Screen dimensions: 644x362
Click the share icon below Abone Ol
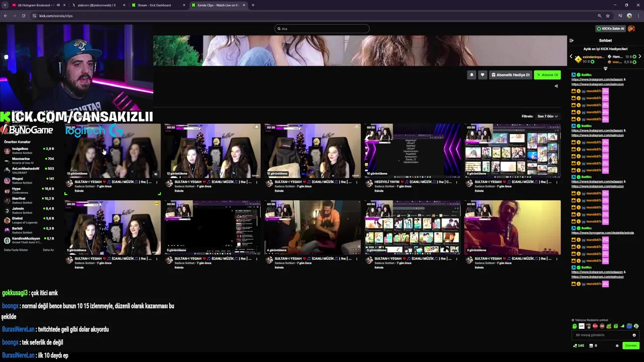click(556, 86)
